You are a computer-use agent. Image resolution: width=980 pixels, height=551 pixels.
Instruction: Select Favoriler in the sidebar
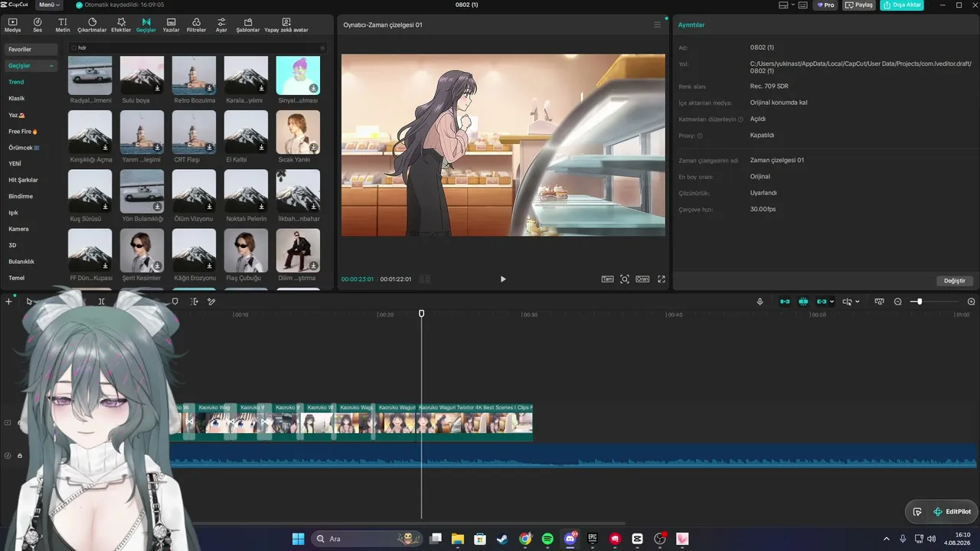click(31, 49)
